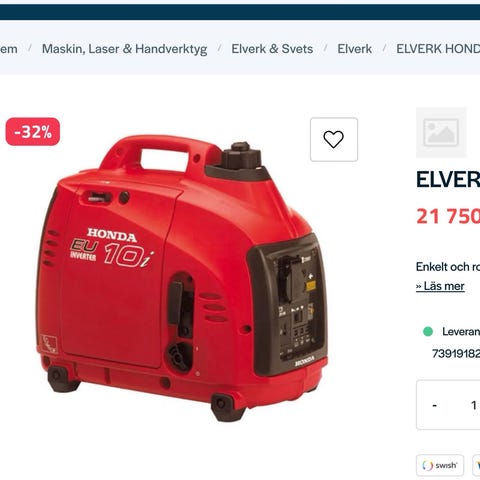Viewport: 480px width, 480px height.
Task: Click the Leverans availability text
Action: click(461, 331)
